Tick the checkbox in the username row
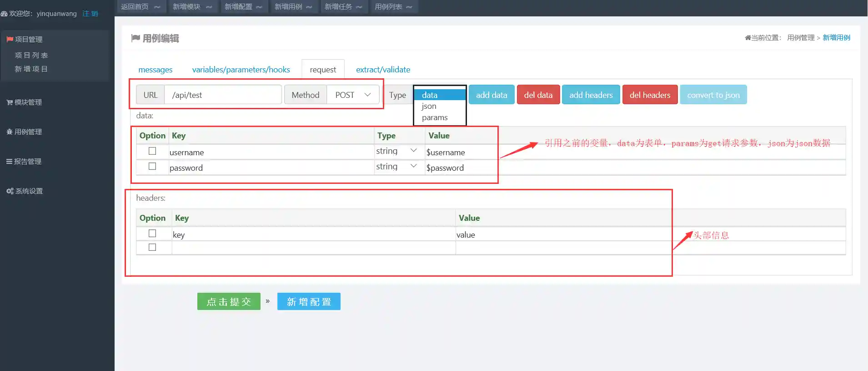This screenshot has height=371, width=868. coord(152,151)
